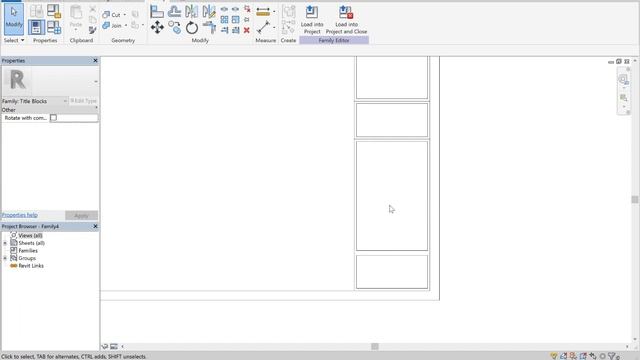Open the type selector dropdown in Properties

(96, 81)
